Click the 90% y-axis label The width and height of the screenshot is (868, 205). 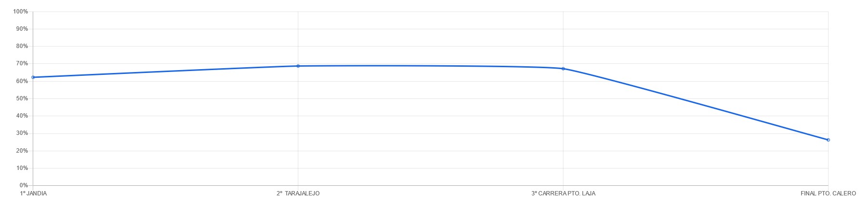click(x=22, y=29)
